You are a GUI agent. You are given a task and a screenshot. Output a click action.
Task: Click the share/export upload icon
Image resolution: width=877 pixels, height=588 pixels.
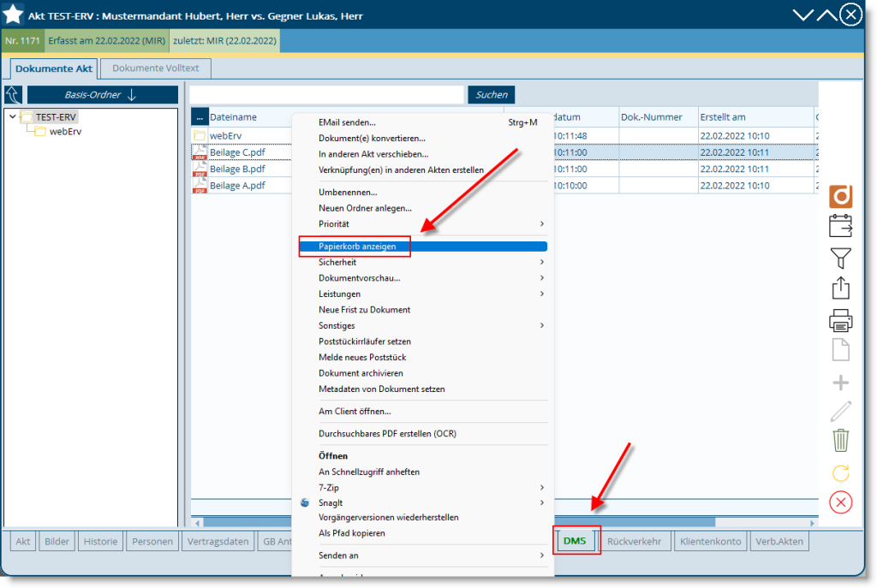click(841, 288)
